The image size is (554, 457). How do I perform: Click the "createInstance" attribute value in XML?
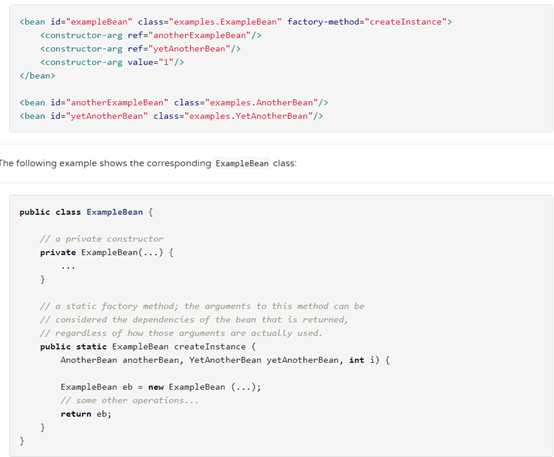(x=406, y=22)
